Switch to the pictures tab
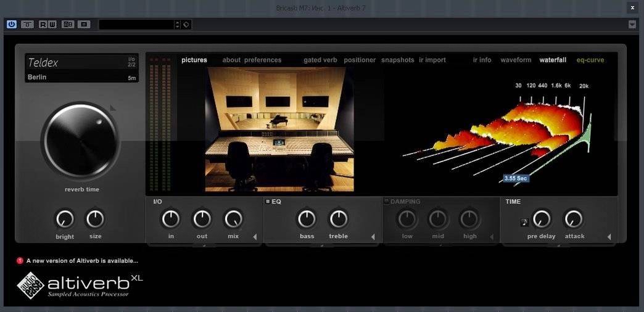644x312 pixels. (x=194, y=60)
